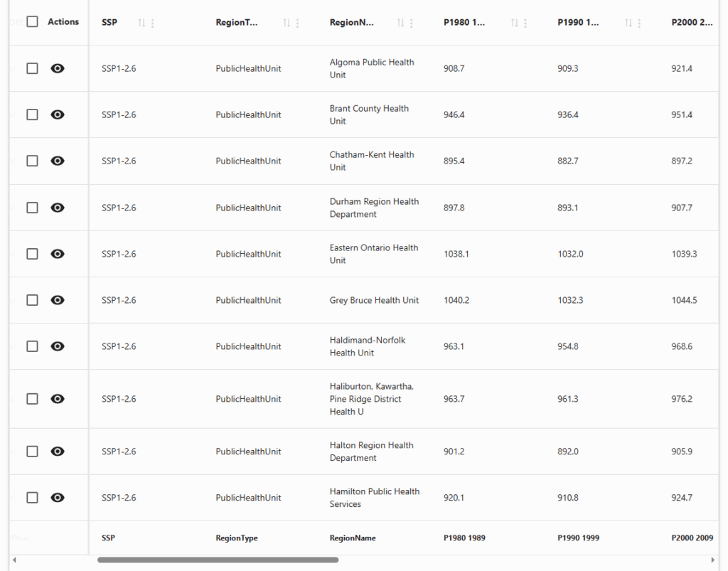This screenshot has height=571, width=728.
Task: View the Algoma Public Health Unit row
Action: pyautogui.click(x=58, y=68)
